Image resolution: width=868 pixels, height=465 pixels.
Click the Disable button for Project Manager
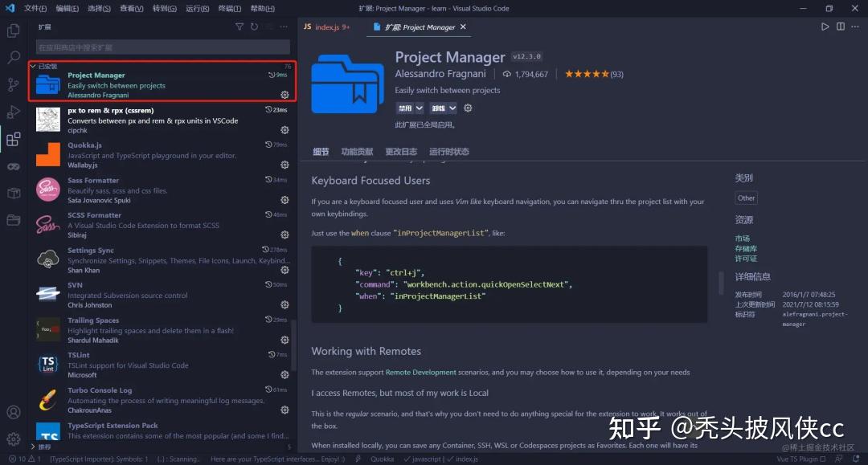tap(405, 108)
